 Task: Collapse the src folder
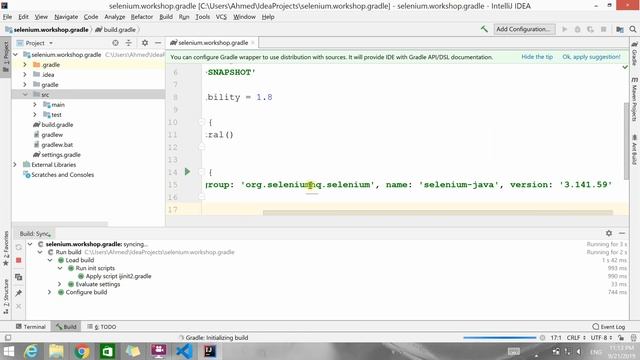24,95
